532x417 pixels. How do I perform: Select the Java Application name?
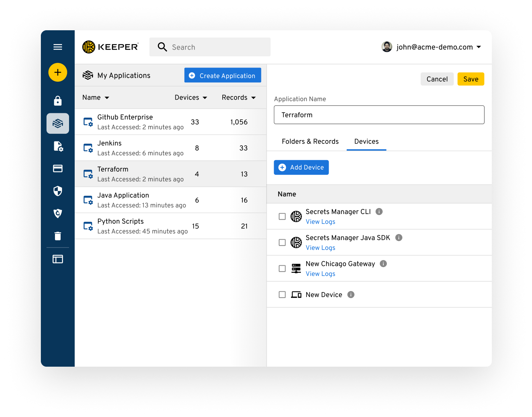[123, 195]
